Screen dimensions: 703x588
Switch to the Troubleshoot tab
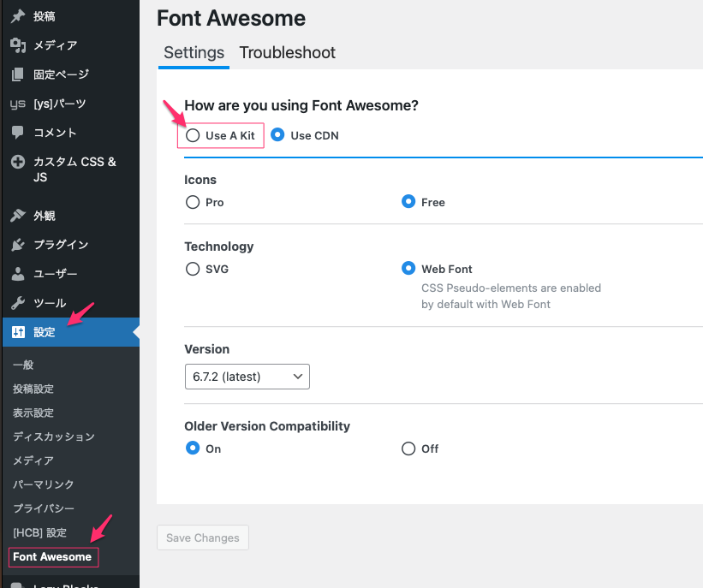(x=287, y=53)
